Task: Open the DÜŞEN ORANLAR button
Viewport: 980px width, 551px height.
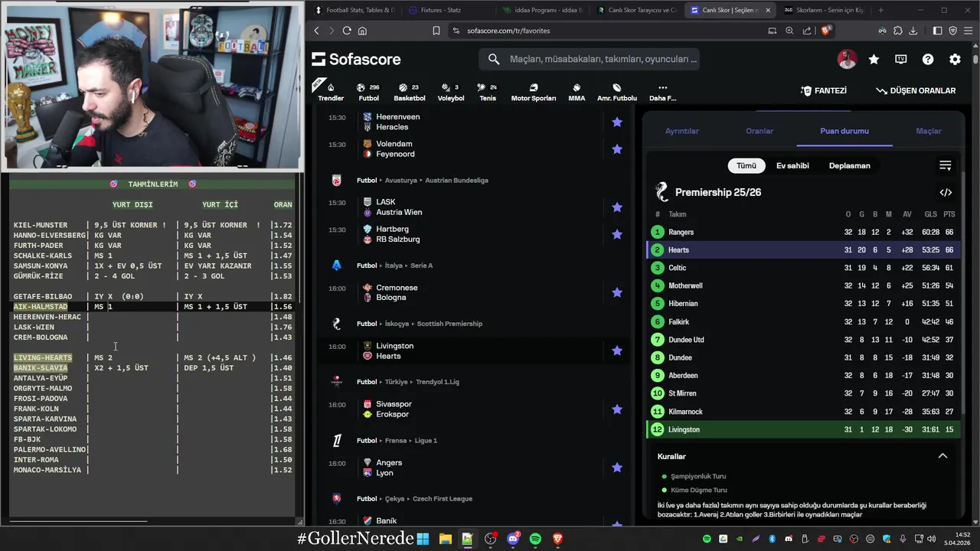Action: point(916,90)
